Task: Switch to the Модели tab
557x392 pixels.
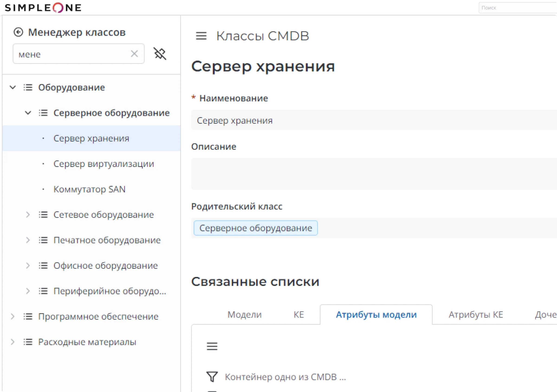Action: [x=245, y=315]
